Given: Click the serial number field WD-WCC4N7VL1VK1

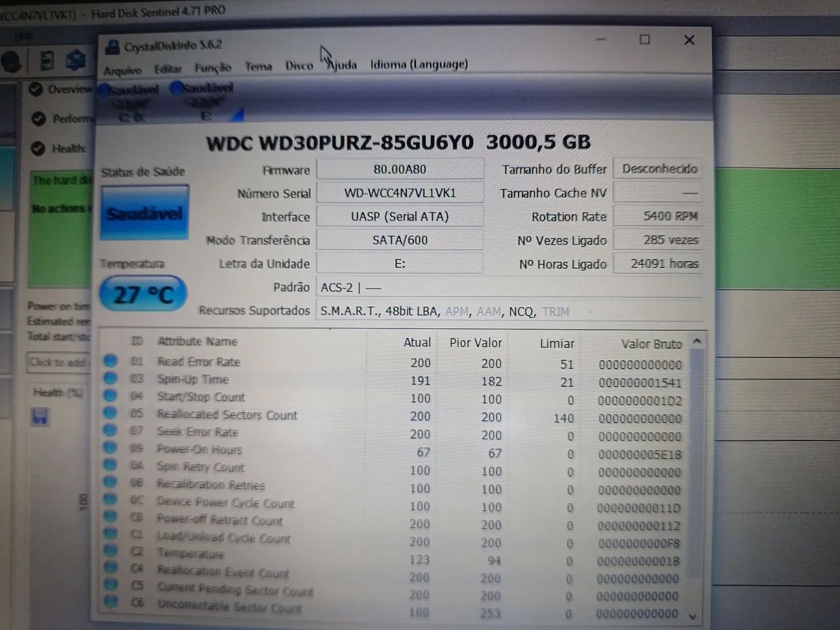Looking at the screenshot, I should [x=400, y=193].
